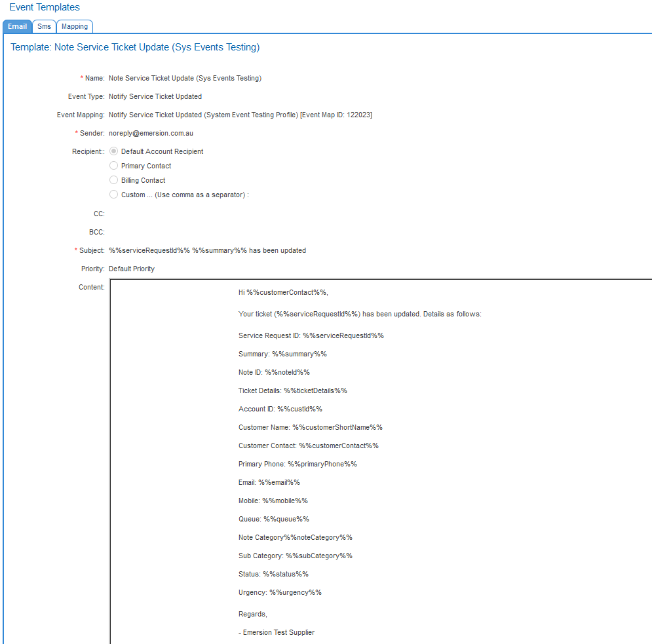The width and height of the screenshot is (652, 644).
Task: Open the Sms tab
Action: coord(44,27)
